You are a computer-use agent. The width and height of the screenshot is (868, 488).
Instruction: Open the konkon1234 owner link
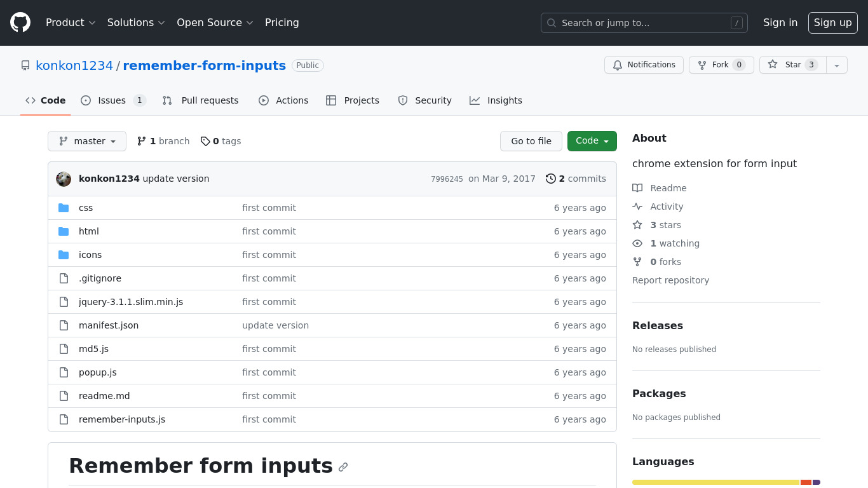(x=74, y=65)
